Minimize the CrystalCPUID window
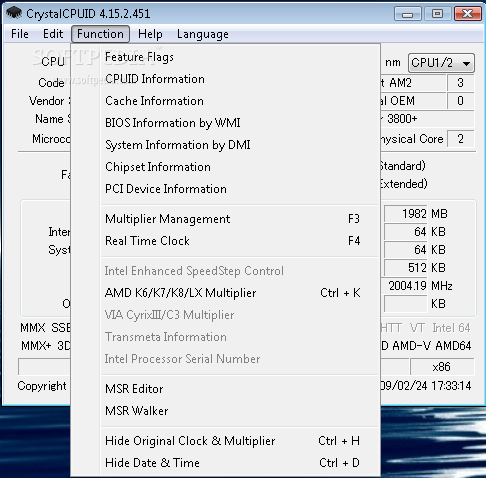Viewport: 486px width, 478px height. click(407, 14)
